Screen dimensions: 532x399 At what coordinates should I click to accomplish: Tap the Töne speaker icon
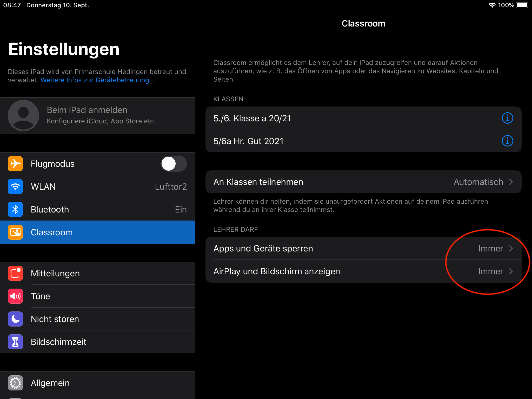15,296
